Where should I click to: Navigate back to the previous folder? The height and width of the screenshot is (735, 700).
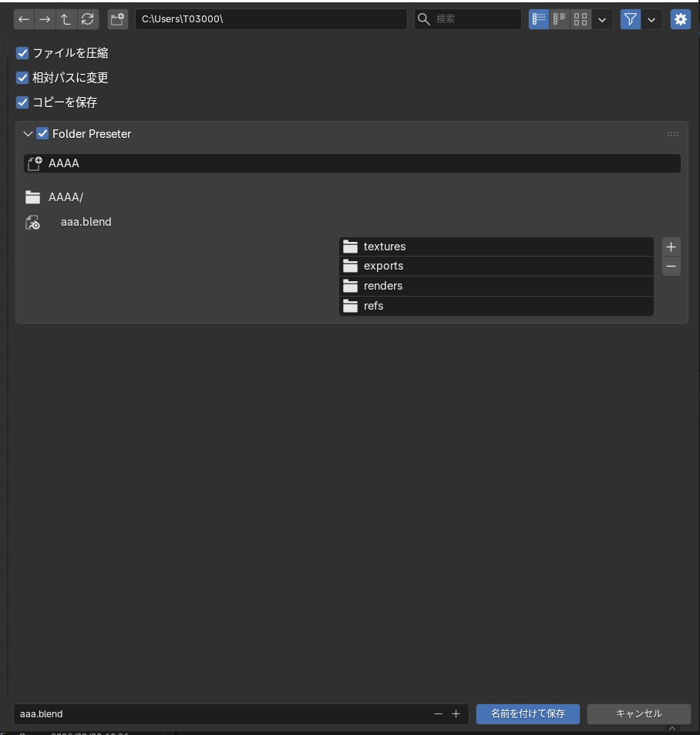click(x=23, y=19)
